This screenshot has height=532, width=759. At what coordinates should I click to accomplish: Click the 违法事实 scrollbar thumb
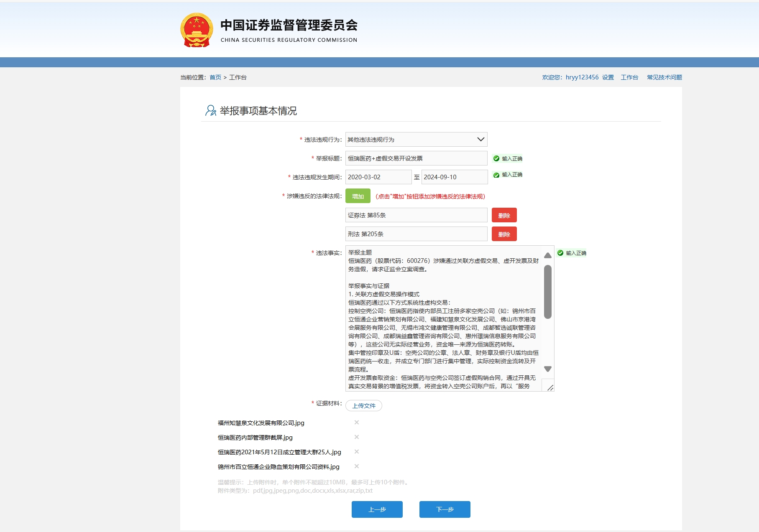548,292
